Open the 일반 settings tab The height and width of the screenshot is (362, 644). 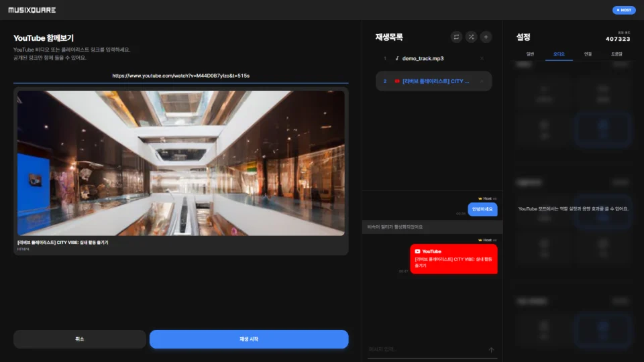[531, 54]
